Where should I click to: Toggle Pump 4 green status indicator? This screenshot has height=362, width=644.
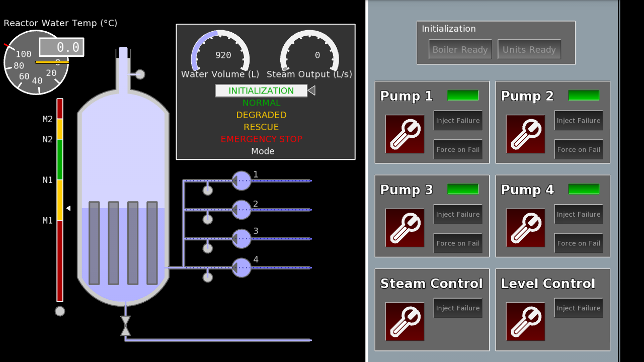click(x=584, y=190)
